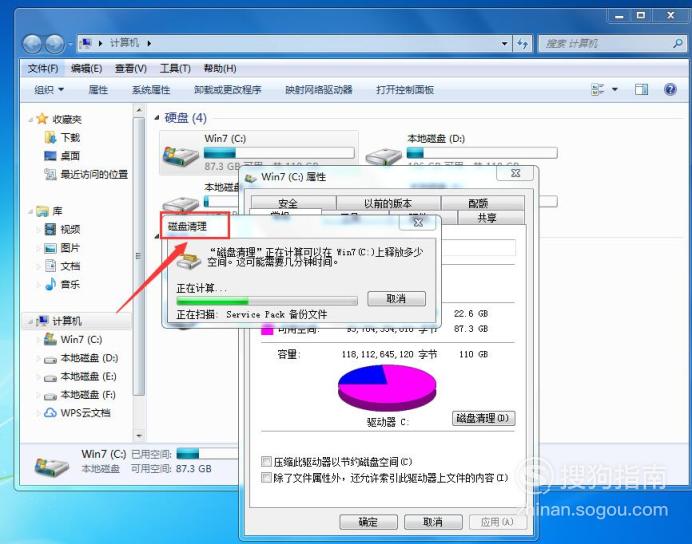Click 卸载或更改程序 in toolbar
692x544 pixels.
point(228,90)
